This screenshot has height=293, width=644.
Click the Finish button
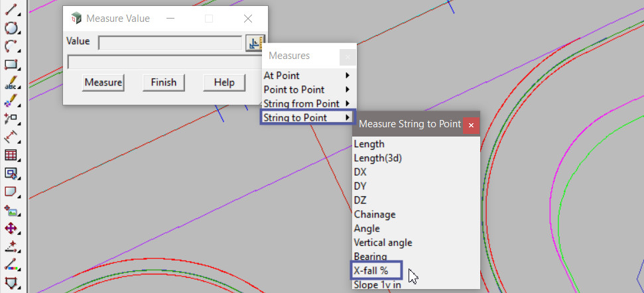pyautogui.click(x=163, y=82)
